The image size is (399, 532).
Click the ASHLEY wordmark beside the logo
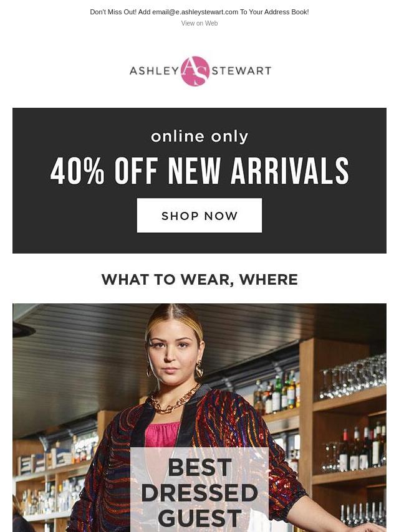tap(154, 71)
